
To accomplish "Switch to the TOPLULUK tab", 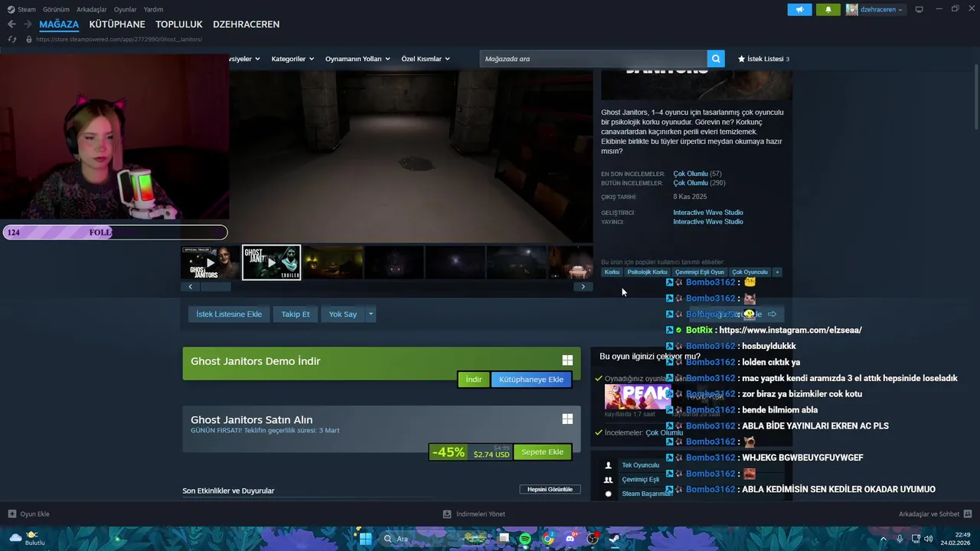I will [179, 24].
